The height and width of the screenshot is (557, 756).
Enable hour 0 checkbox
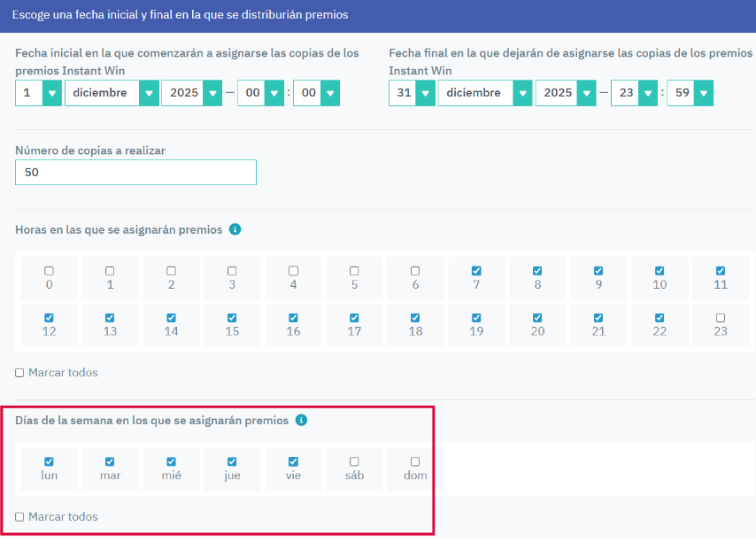click(49, 271)
